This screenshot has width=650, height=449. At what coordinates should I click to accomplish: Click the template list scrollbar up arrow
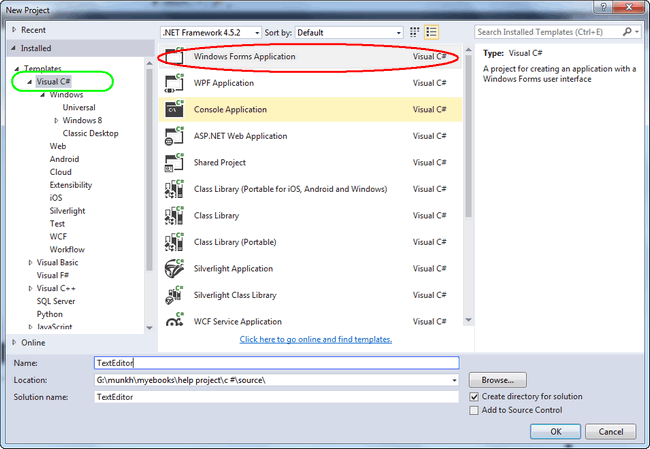click(x=468, y=50)
